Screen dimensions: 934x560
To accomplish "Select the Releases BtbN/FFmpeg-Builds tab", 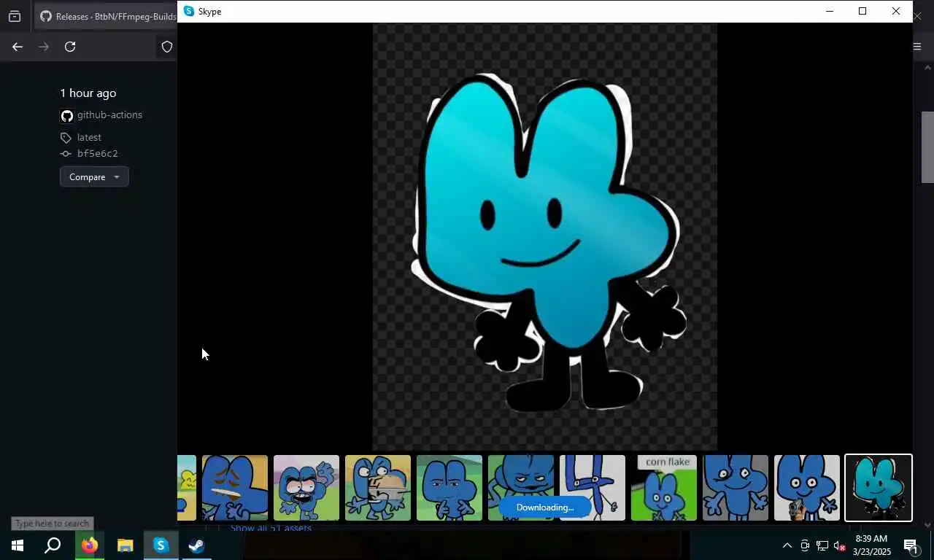I will tap(107, 16).
